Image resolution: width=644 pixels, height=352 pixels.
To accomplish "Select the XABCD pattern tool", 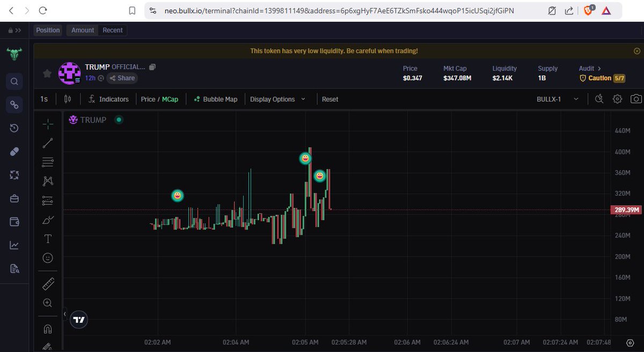I will click(48, 181).
